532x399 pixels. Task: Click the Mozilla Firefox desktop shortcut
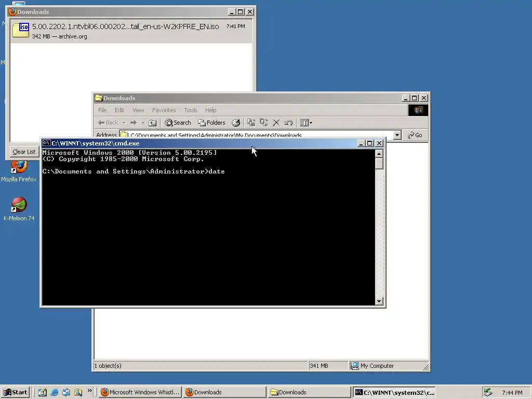tap(19, 171)
